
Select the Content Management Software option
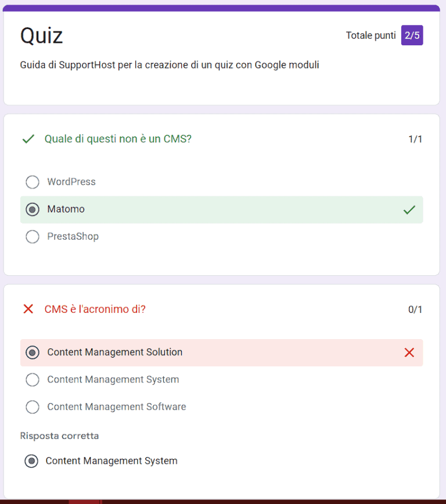point(33,407)
